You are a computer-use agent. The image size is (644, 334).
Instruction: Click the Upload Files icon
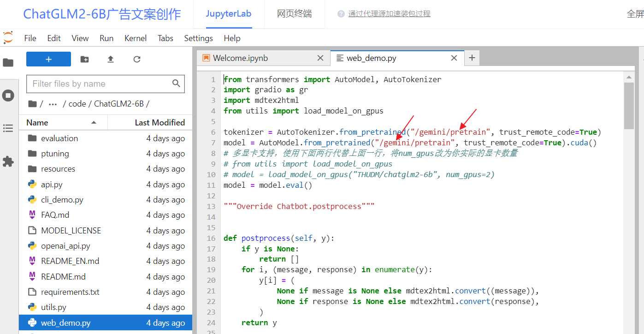pyautogui.click(x=111, y=59)
